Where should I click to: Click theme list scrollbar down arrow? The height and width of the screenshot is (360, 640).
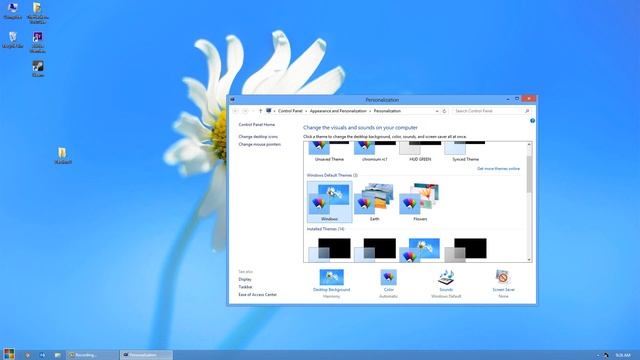(x=529, y=259)
